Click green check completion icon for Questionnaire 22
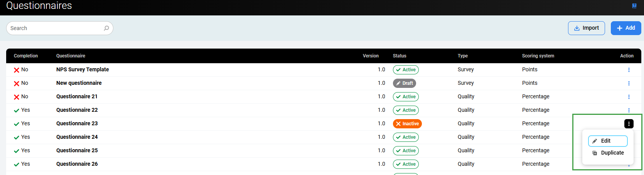 (x=17, y=111)
